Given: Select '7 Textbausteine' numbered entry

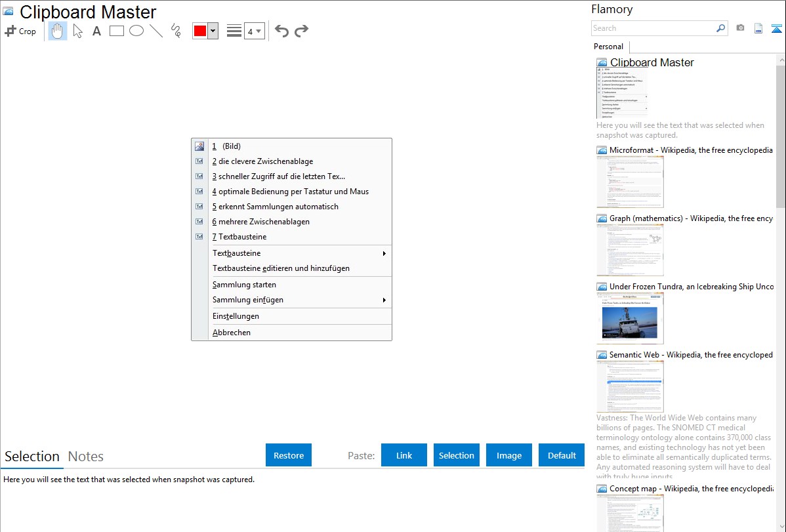Looking at the screenshot, I should click(292, 237).
